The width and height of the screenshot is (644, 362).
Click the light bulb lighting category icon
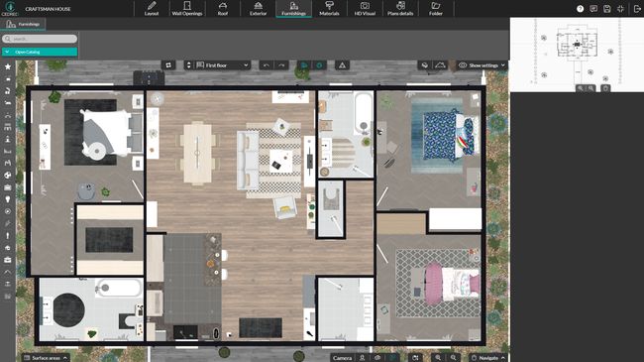[8, 199]
